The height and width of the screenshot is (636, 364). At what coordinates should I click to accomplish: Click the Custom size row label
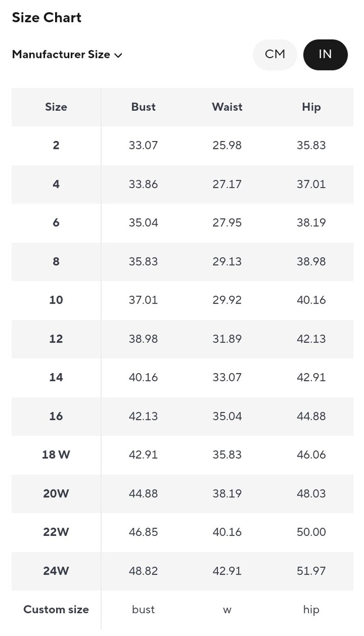point(56,609)
